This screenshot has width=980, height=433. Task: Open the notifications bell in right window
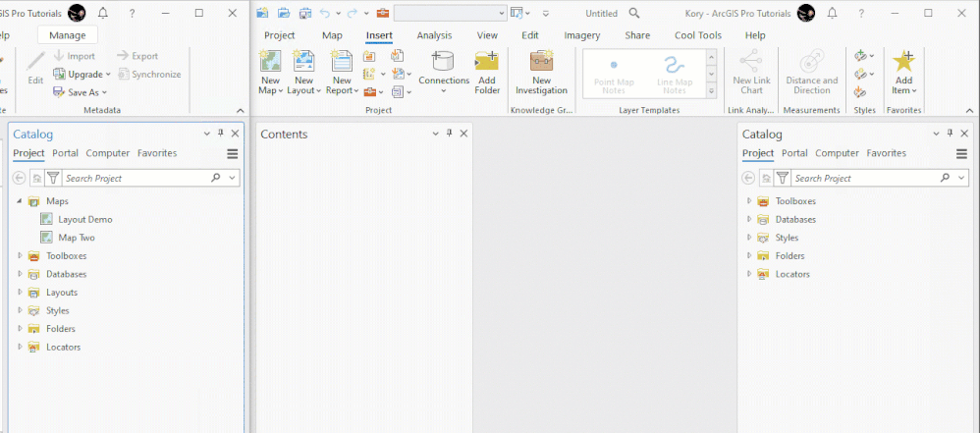click(833, 13)
